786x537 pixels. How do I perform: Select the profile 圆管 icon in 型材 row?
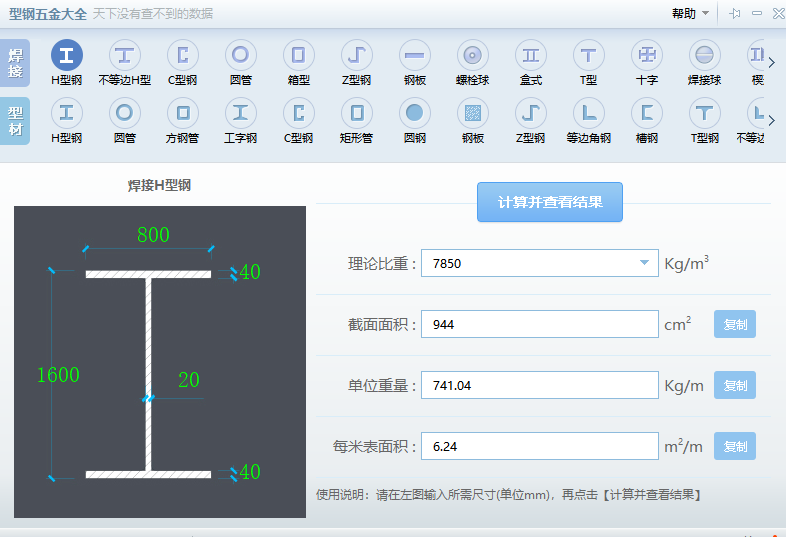click(x=124, y=113)
